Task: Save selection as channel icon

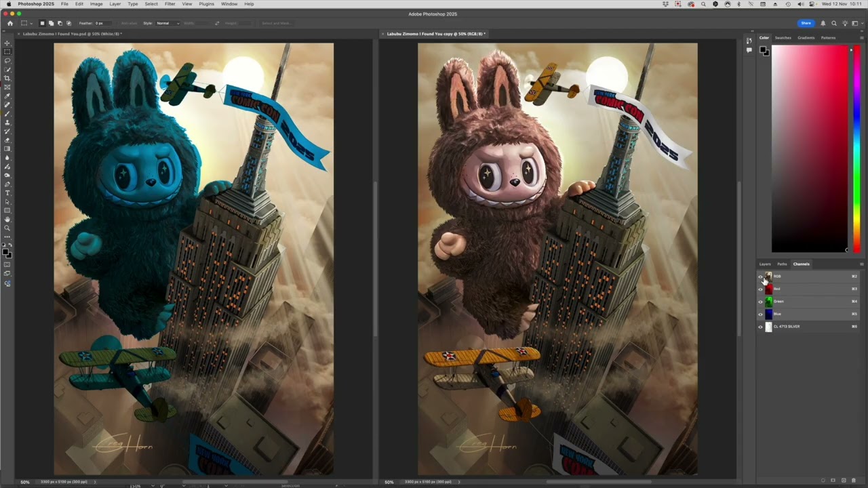Action: pos(833,481)
